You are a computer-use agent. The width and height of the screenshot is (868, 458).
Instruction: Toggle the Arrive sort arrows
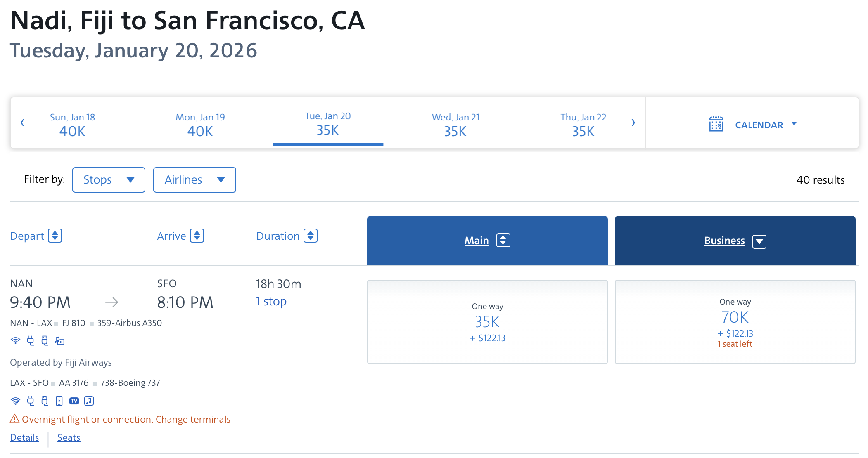[197, 236]
